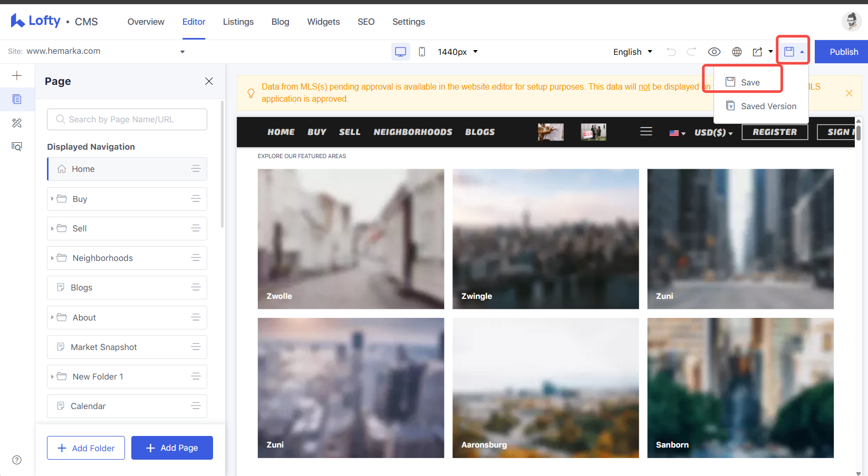Open the user profile avatar
The width and height of the screenshot is (868, 476).
(851, 22)
